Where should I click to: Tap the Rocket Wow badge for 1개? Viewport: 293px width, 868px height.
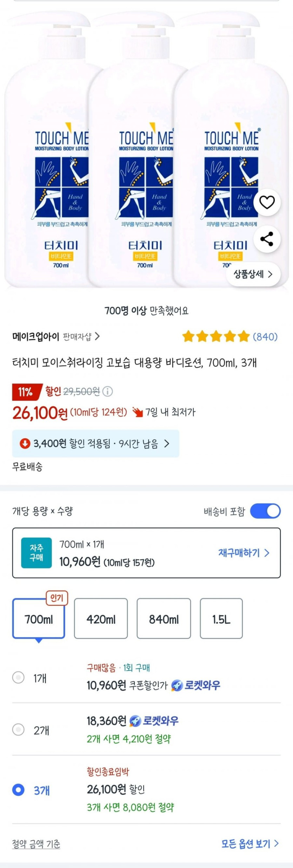tap(196, 685)
